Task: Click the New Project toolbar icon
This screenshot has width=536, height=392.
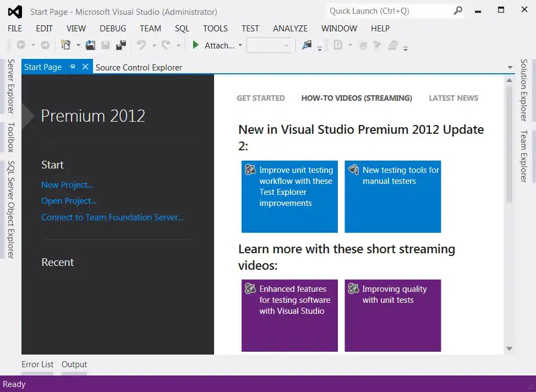Action: 65,45
